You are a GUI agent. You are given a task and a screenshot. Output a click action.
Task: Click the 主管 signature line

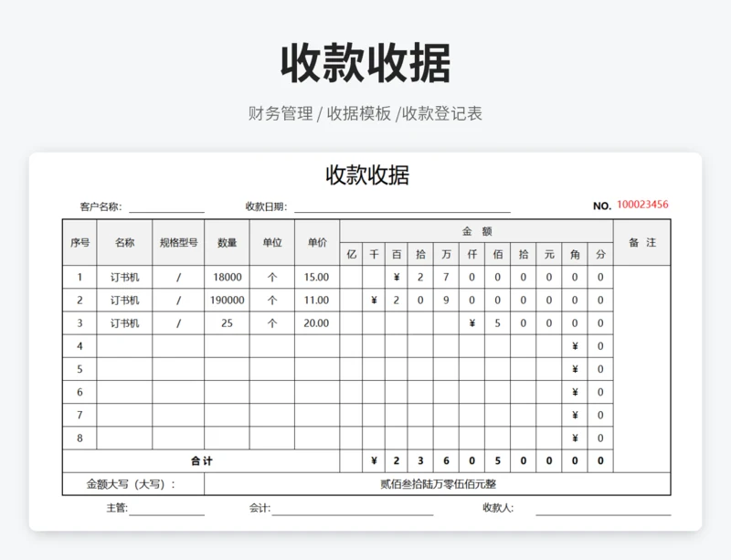point(166,509)
